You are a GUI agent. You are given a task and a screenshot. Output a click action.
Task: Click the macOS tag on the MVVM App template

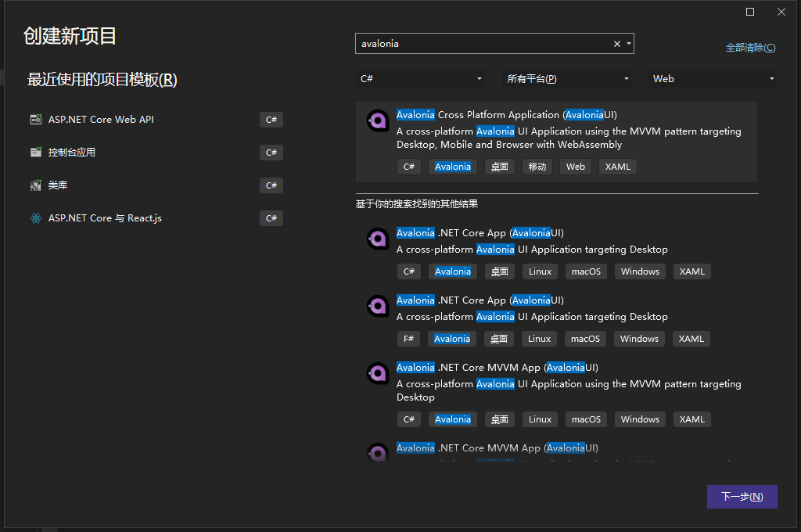click(x=587, y=419)
